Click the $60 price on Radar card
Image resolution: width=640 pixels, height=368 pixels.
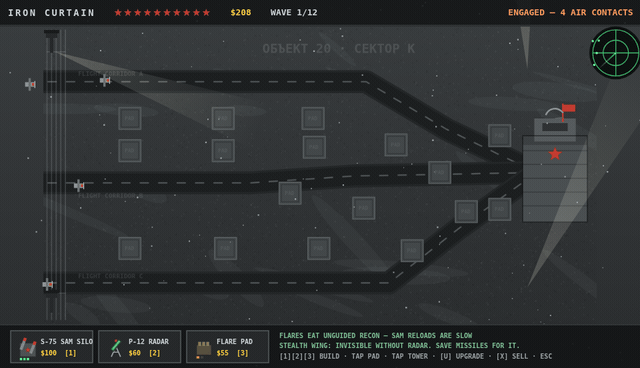(135, 353)
